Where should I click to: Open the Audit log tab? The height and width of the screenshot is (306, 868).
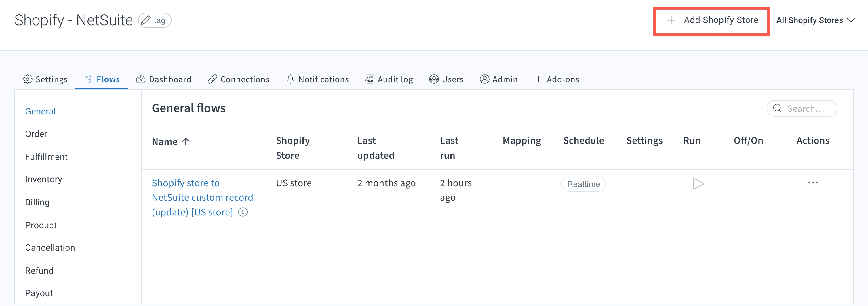[x=389, y=79]
